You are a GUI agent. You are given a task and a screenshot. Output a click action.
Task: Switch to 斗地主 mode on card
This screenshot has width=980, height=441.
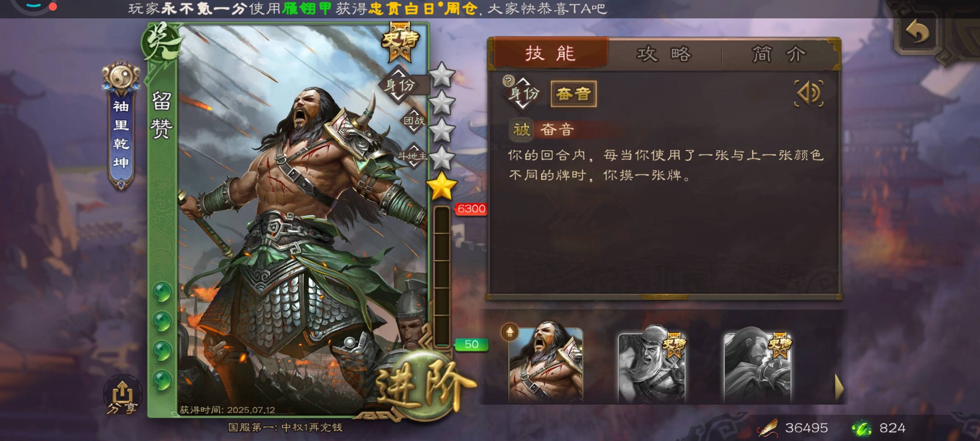(x=413, y=156)
